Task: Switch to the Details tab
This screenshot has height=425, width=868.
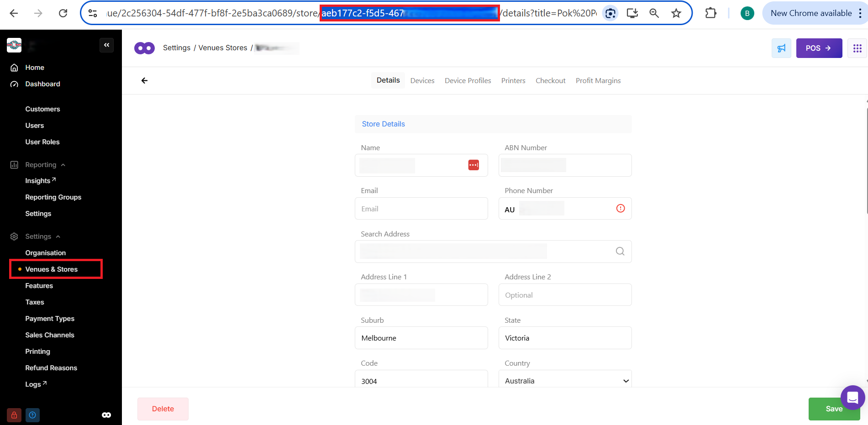Action: click(388, 80)
